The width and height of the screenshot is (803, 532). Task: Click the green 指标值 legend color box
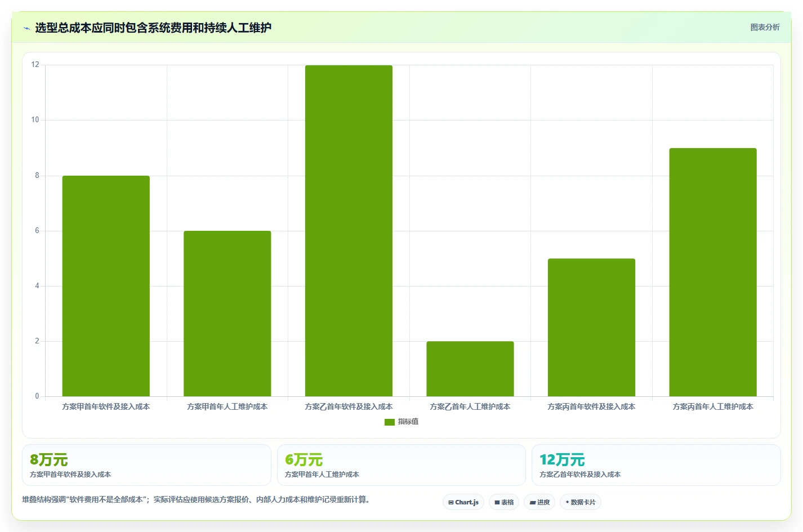[x=389, y=422]
